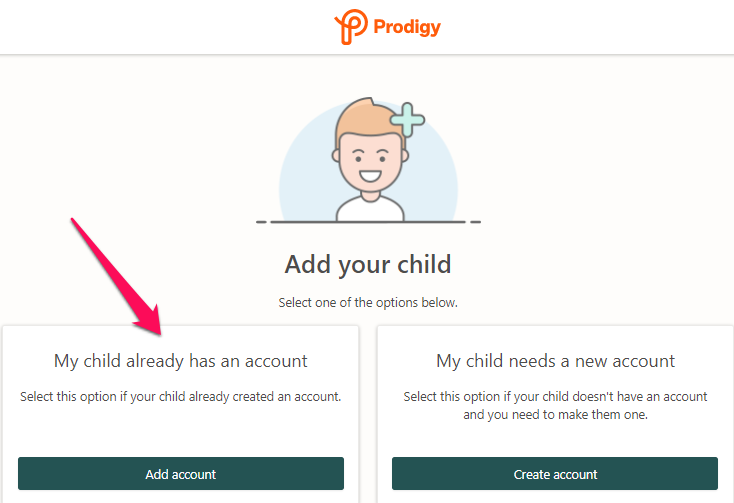Select "My child already has an account" heading
Viewport: 734px width, 503px height.
[181, 361]
